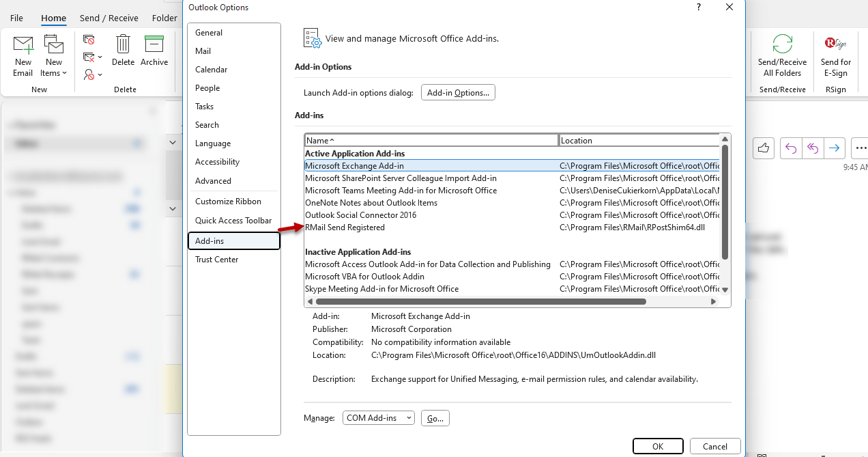
Task: Open the COM Add-ins manage dropdown
Action: (378, 417)
